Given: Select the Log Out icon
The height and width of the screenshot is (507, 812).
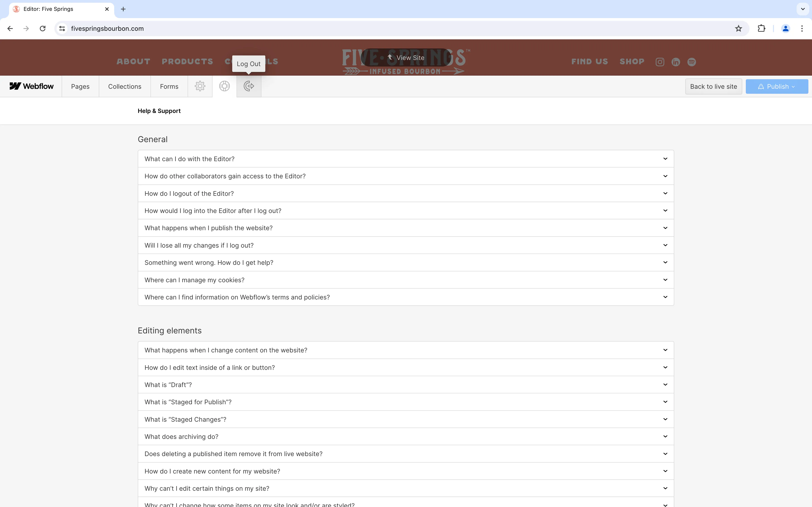Looking at the screenshot, I should pyautogui.click(x=248, y=86).
